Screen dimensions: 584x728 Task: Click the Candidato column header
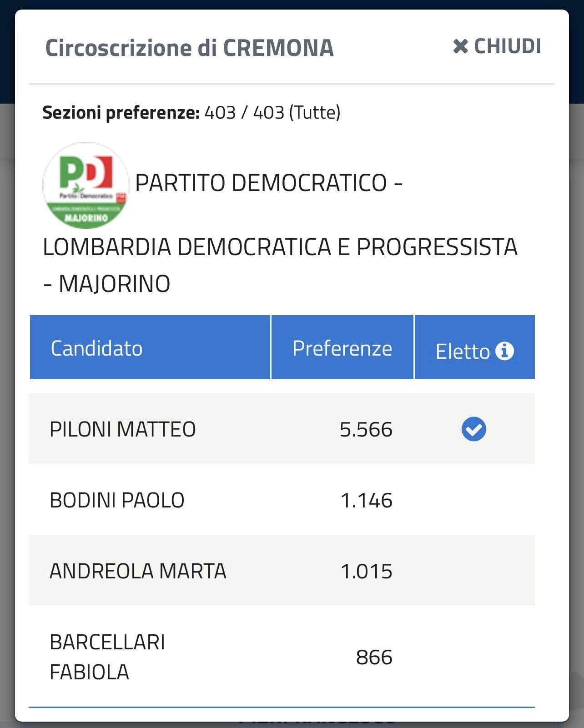150,347
